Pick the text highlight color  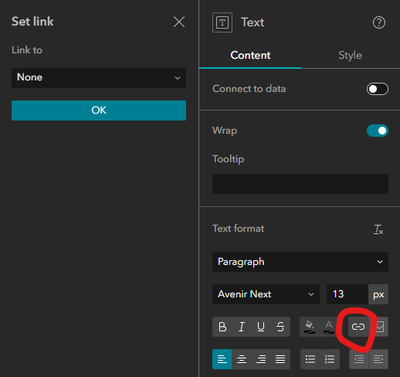tap(310, 327)
